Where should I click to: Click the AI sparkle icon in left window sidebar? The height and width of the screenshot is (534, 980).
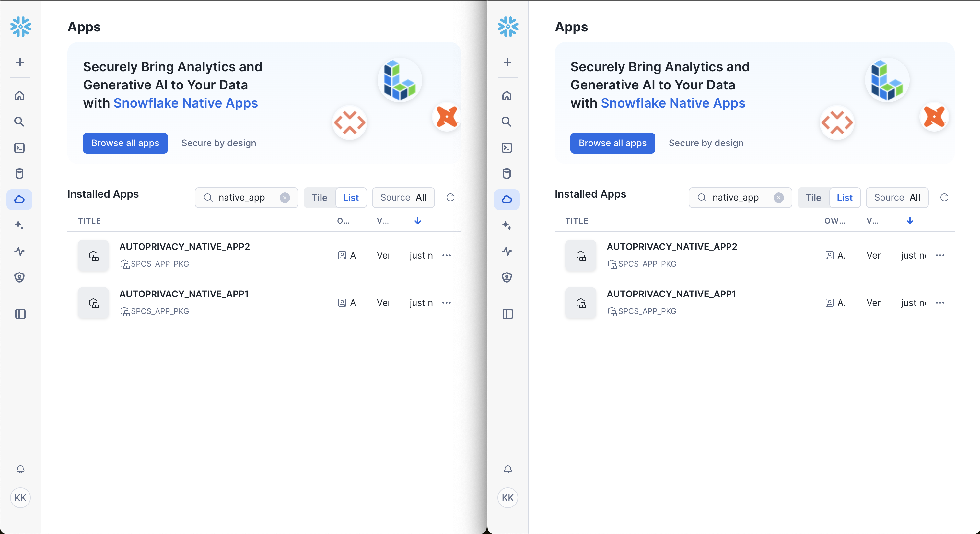pyautogui.click(x=20, y=226)
